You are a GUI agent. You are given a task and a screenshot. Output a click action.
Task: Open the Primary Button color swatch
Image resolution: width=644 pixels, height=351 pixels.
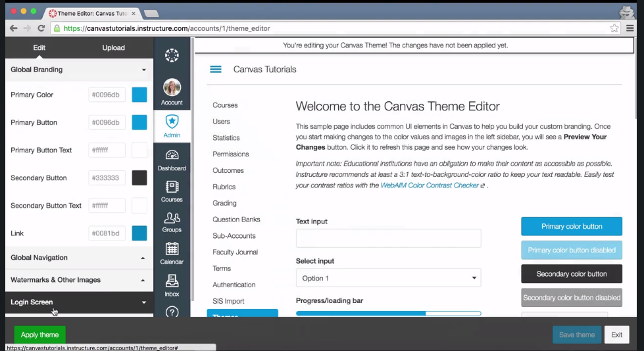(x=139, y=122)
